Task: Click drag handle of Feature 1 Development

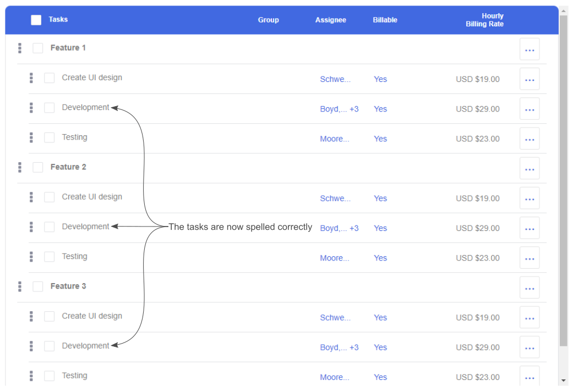Action: (x=31, y=108)
